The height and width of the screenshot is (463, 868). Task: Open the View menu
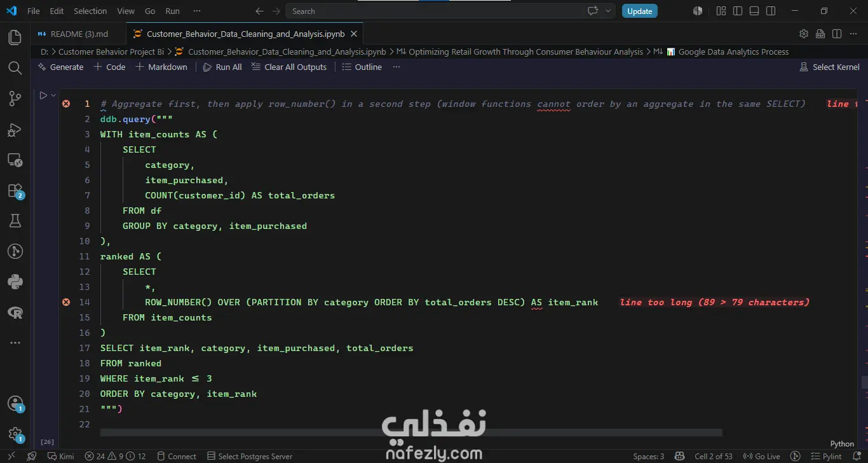pyautogui.click(x=126, y=11)
